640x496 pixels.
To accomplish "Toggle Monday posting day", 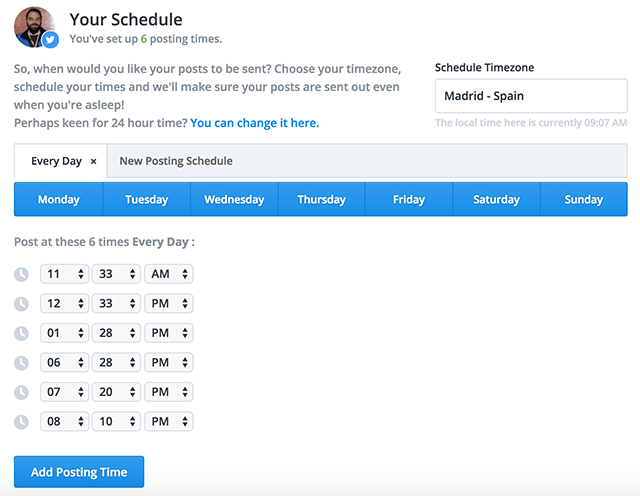I will (x=58, y=199).
